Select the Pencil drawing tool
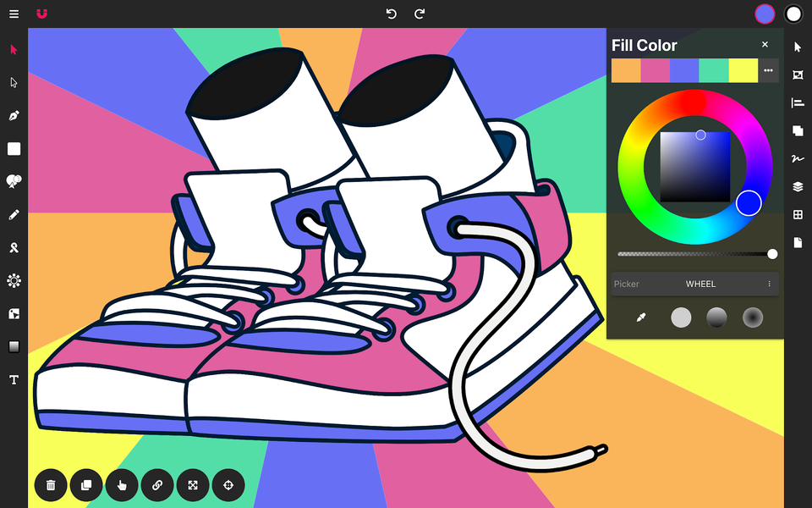Screen dimensions: 812x508 14,214
